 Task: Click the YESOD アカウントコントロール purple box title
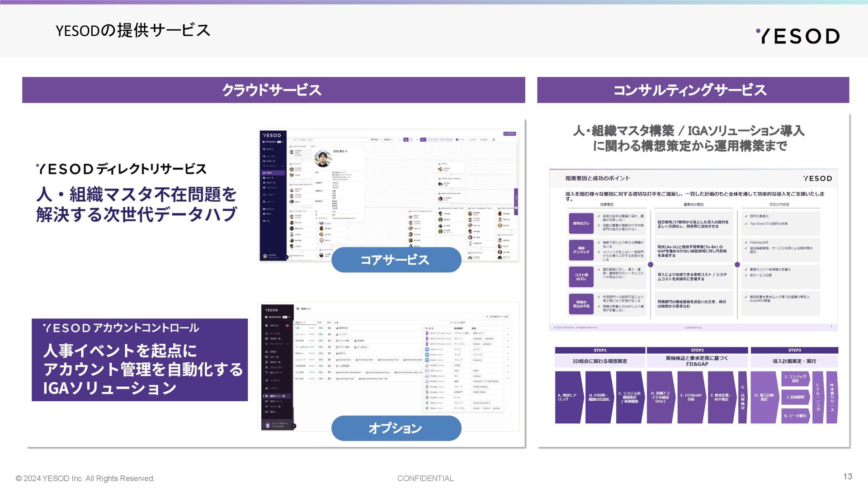121,328
